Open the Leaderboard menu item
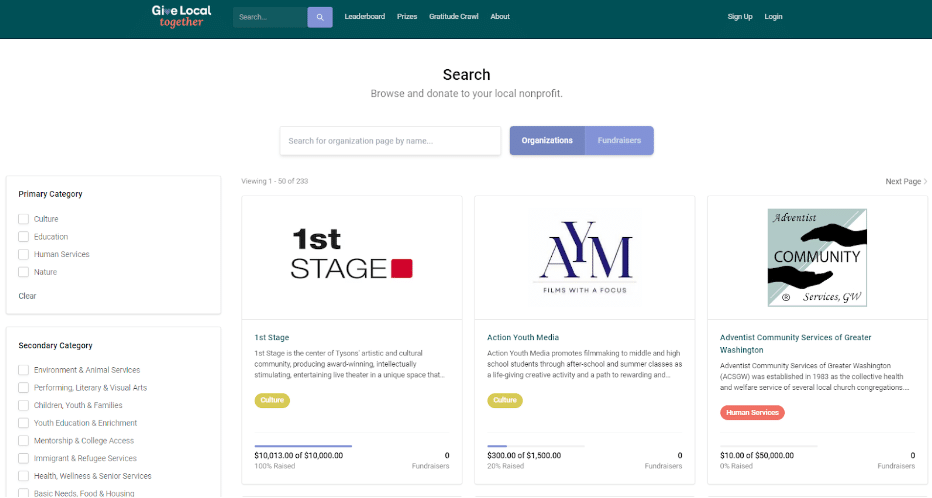The height and width of the screenshot is (498, 932). click(x=365, y=17)
